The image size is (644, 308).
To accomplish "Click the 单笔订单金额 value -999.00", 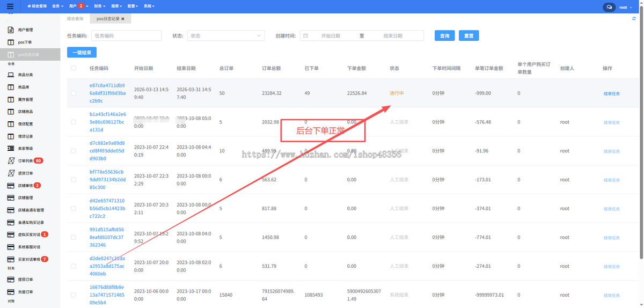I will point(483,93).
